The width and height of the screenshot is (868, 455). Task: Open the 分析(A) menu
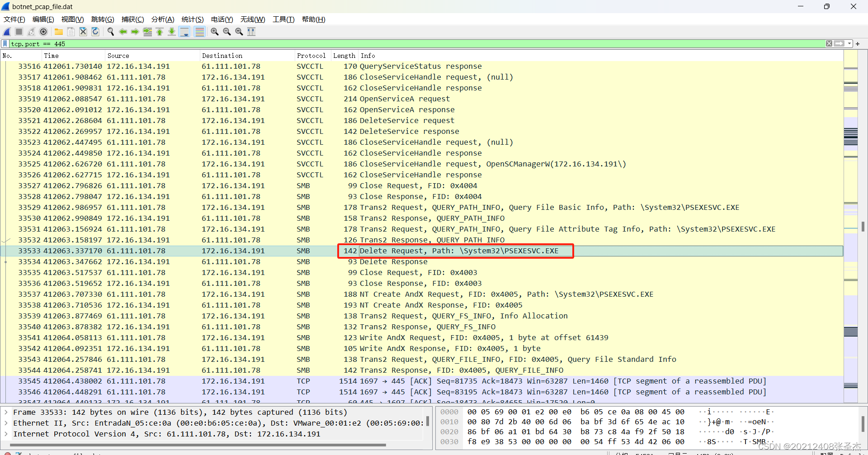[x=163, y=19]
